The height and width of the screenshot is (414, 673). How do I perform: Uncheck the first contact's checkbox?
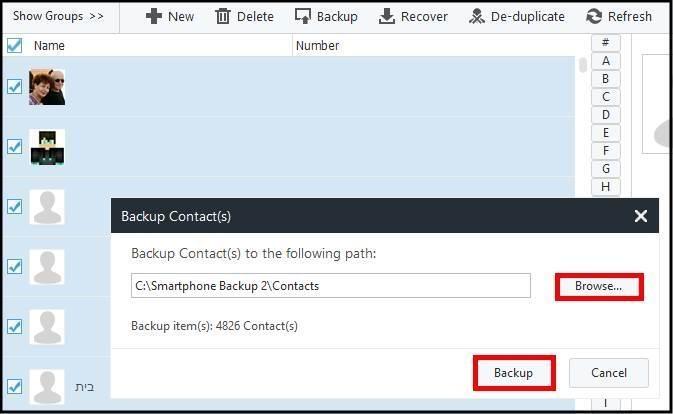pos(14,87)
